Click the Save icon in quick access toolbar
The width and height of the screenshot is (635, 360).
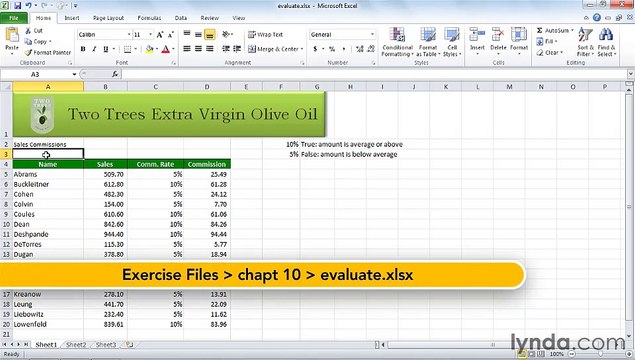pos(18,6)
